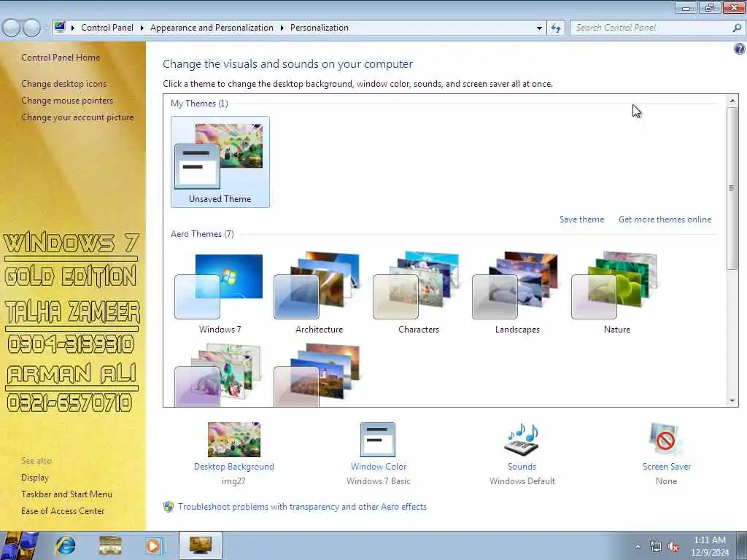The width and height of the screenshot is (747, 560).
Task: Show hidden tray icons arrow
Action: 638,546
